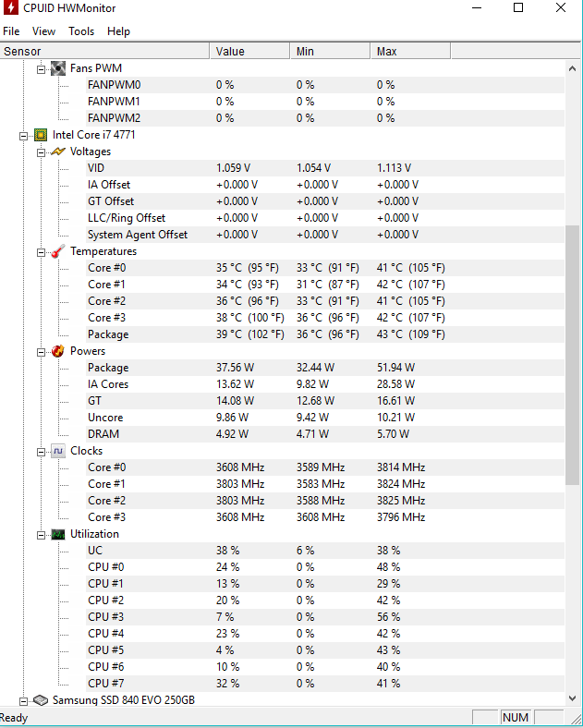
Task: Click the Intel Core i7 4771 chip icon
Action: point(41,135)
